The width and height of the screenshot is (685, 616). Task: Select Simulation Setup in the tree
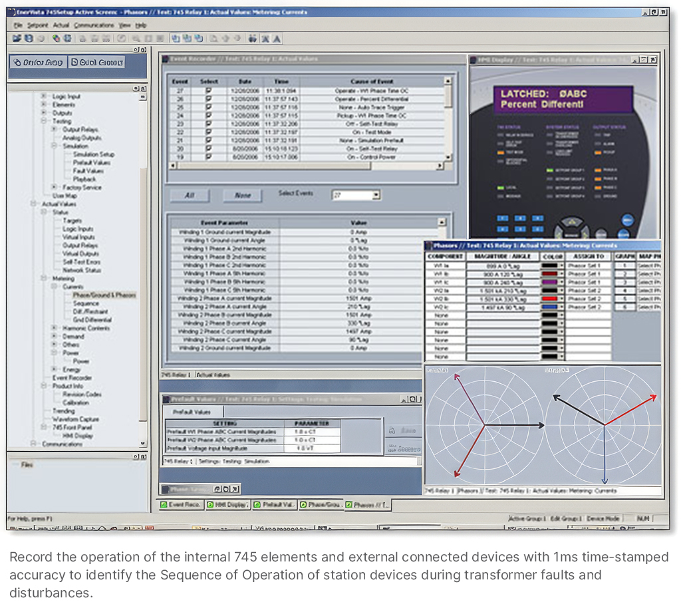[94, 154]
